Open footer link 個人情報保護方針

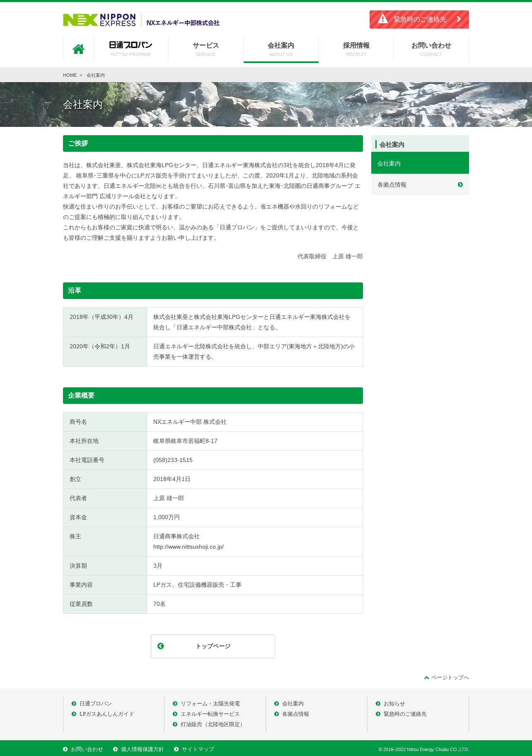pos(142,749)
